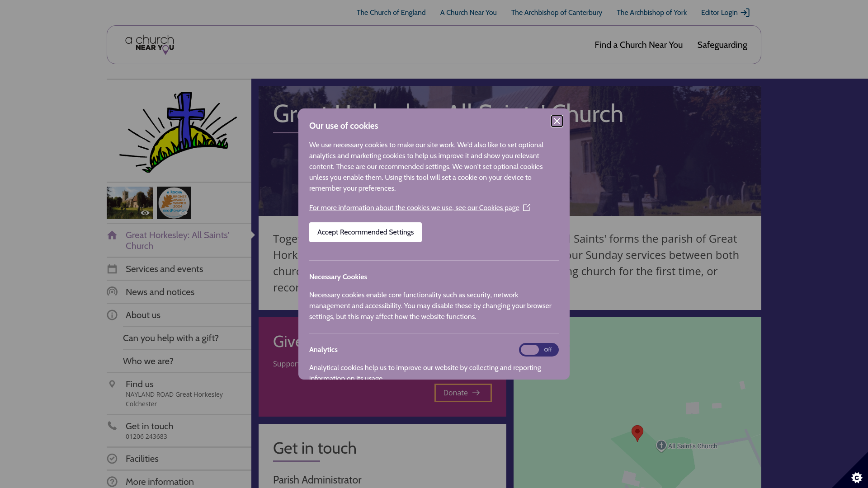The image size is (868, 488).
Task: Click home icon beside Great Horkesley: All Saints'
Action: coord(112,235)
